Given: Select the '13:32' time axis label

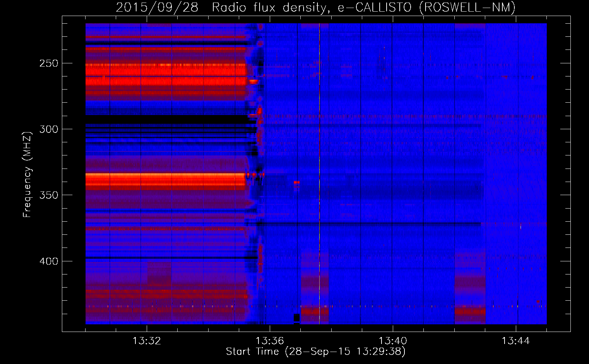Looking at the screenshot, I should [x=147, y=341].
